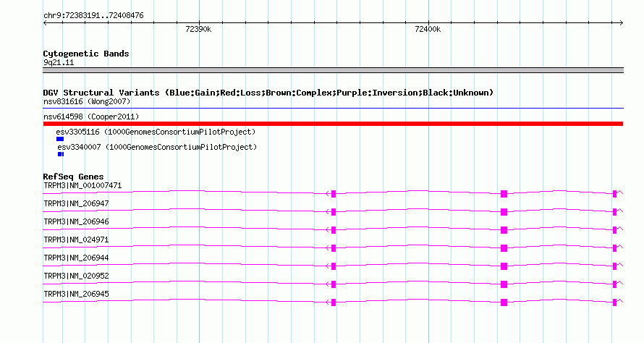Open variant nsv831616 (Wong2007) label
The image size is (644, 343).
click(87, 101)
